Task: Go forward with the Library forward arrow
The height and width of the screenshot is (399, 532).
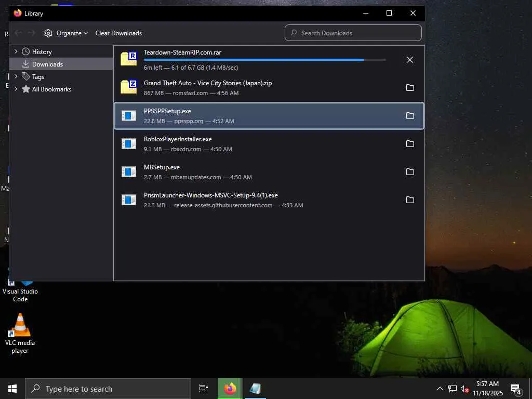Action: pyautogui.click(x=31, y=33)
